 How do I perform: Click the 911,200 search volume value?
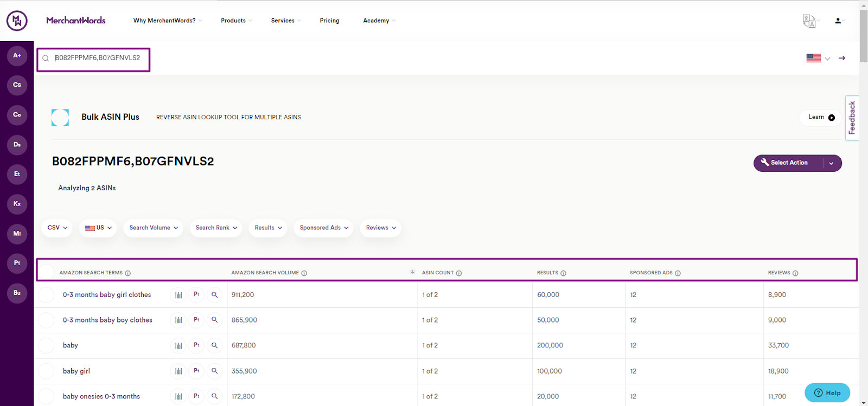242,295
